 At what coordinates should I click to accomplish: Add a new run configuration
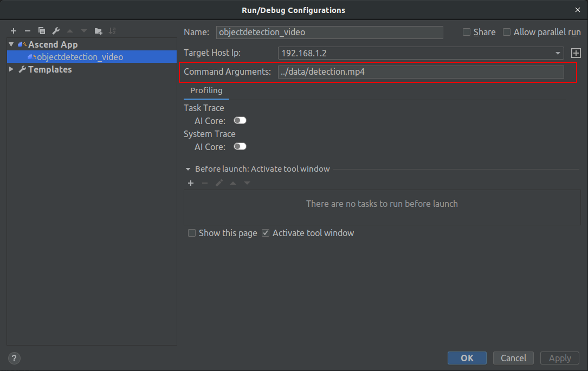click(13, 31)
